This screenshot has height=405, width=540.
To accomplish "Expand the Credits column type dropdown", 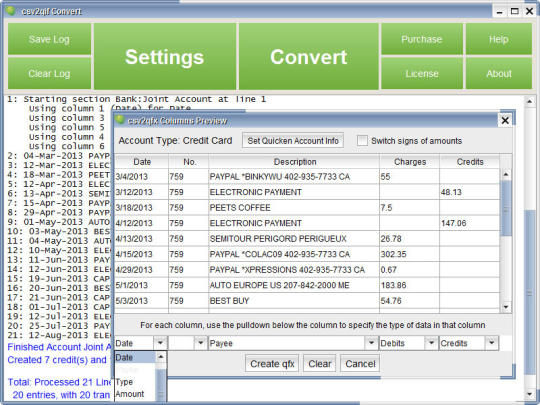I will [x=491, y=343].
